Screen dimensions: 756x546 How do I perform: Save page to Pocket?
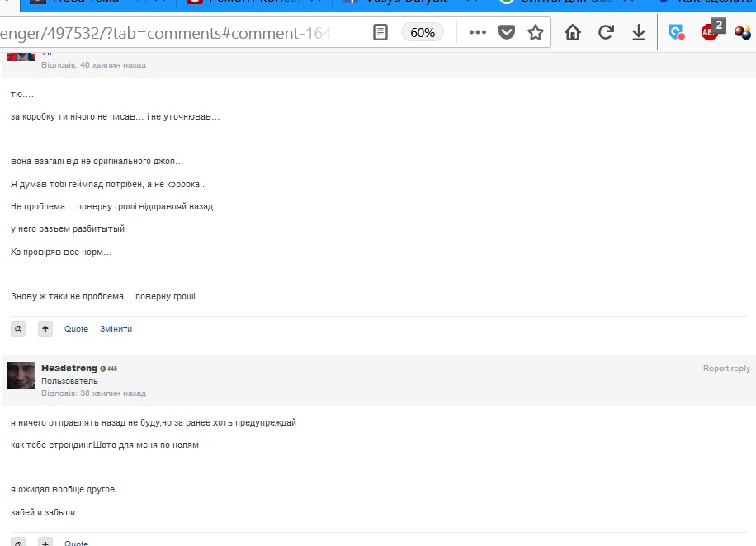[507, 33]
